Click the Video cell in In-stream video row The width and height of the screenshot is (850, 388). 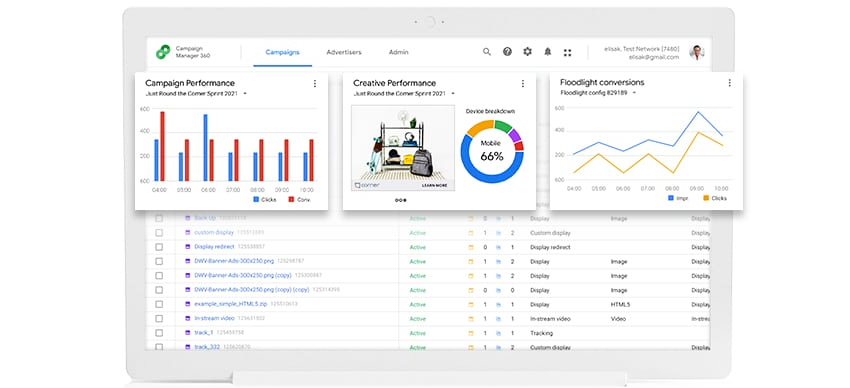[618, 319]
